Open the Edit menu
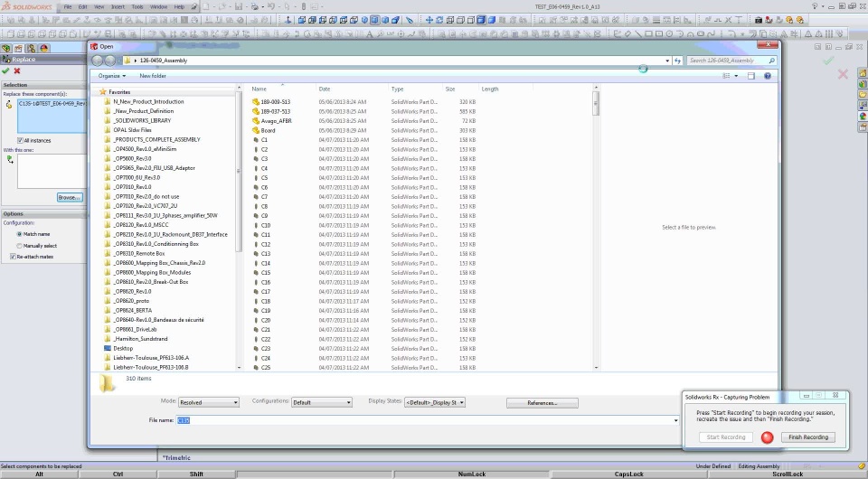 tap(82, 6)
